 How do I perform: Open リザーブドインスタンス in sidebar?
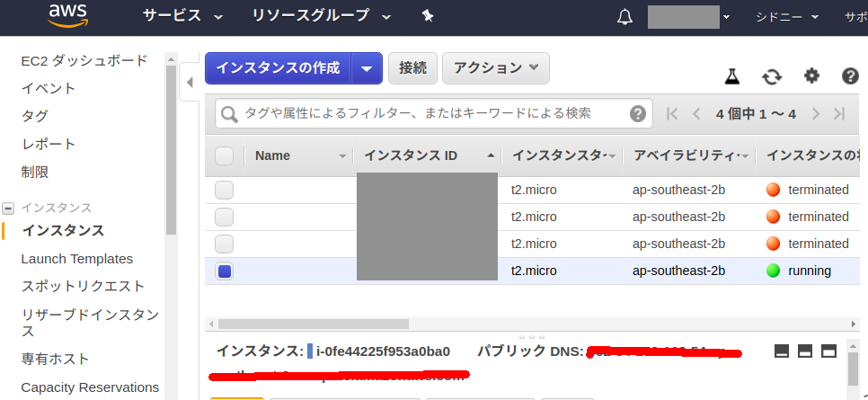[x=90, y=323]
